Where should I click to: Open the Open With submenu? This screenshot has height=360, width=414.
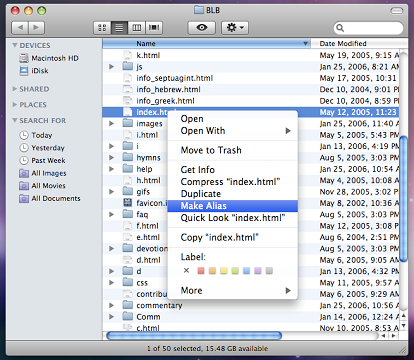233,131
